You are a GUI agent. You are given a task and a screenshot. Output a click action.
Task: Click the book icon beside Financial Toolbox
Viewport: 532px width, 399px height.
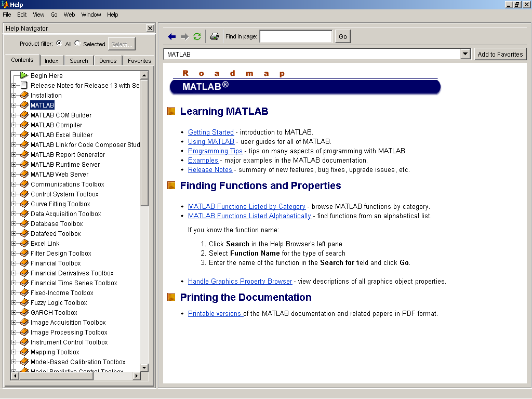tap(24, 262)
